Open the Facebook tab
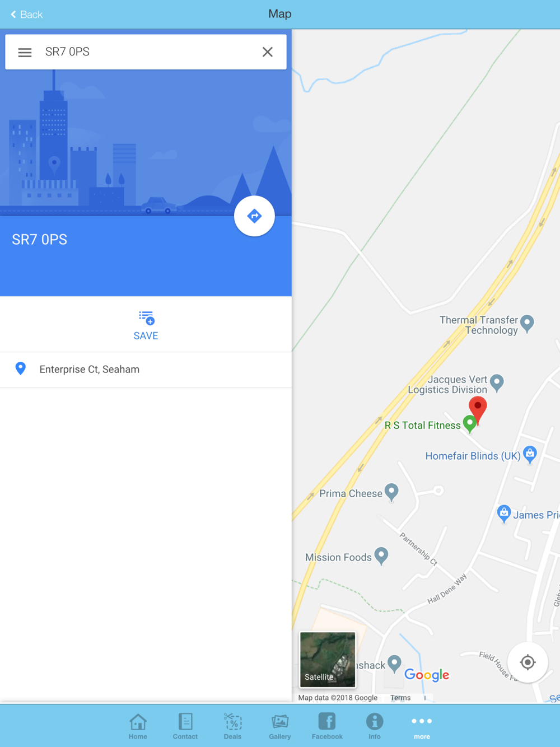560x747 pixels. (327, 726)
